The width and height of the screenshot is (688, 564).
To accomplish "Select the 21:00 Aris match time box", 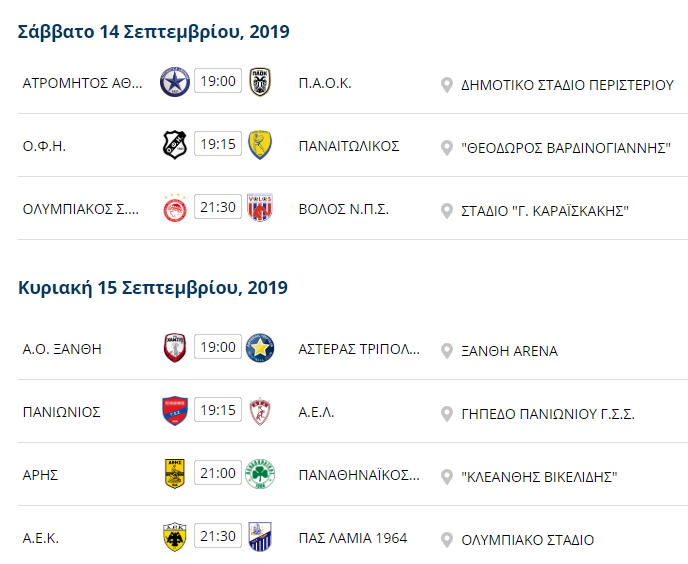I will 218,473.
